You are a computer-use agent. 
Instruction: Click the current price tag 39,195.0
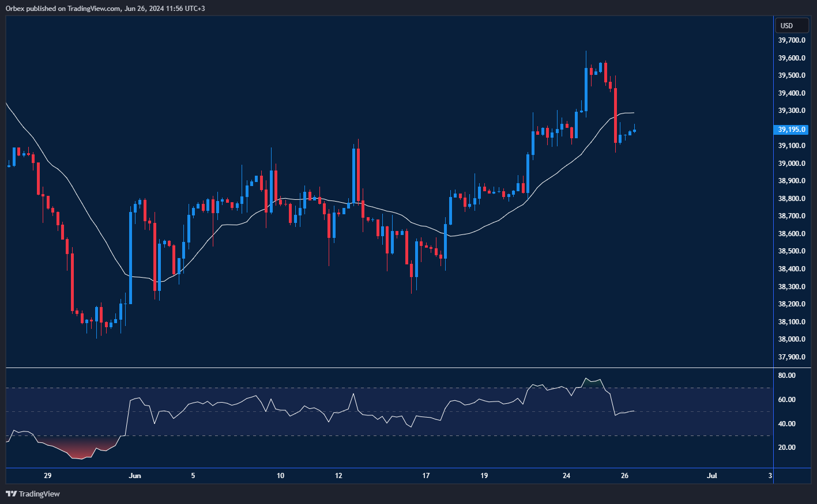coord(791,130)
